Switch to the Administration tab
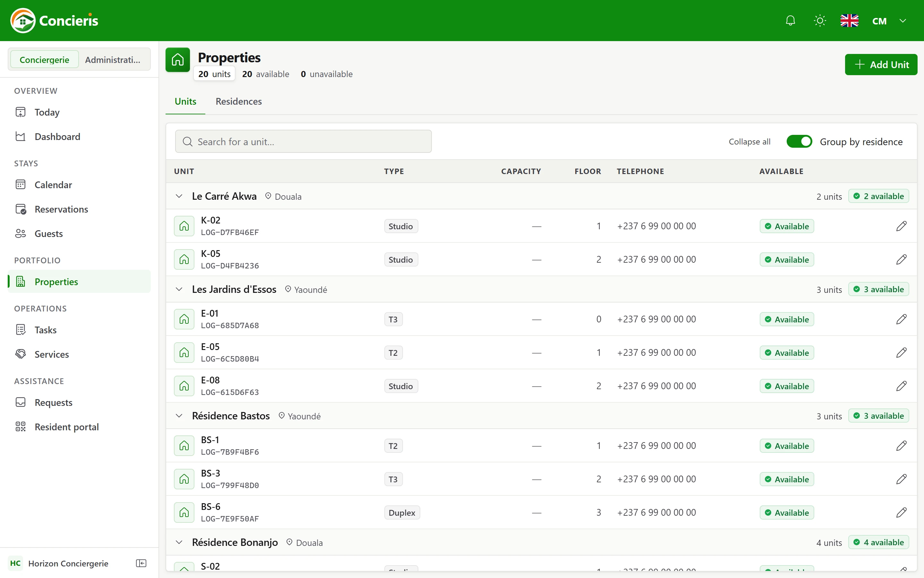 click(x=113, y=60)
